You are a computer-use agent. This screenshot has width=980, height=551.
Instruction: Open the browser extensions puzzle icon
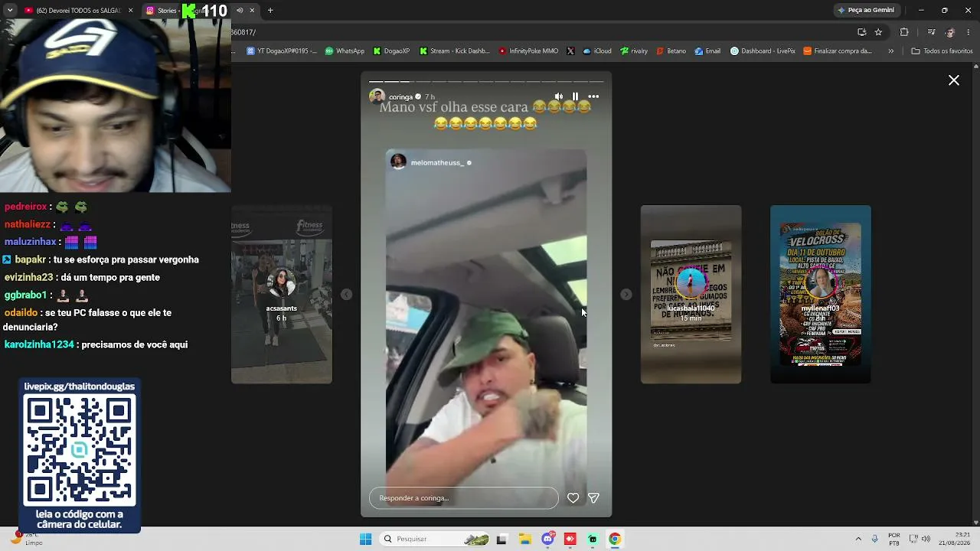pos(904,32)
